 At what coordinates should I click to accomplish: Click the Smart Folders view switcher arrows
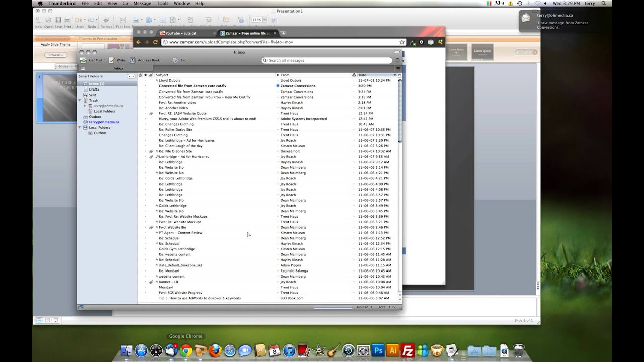pos(131,76)
